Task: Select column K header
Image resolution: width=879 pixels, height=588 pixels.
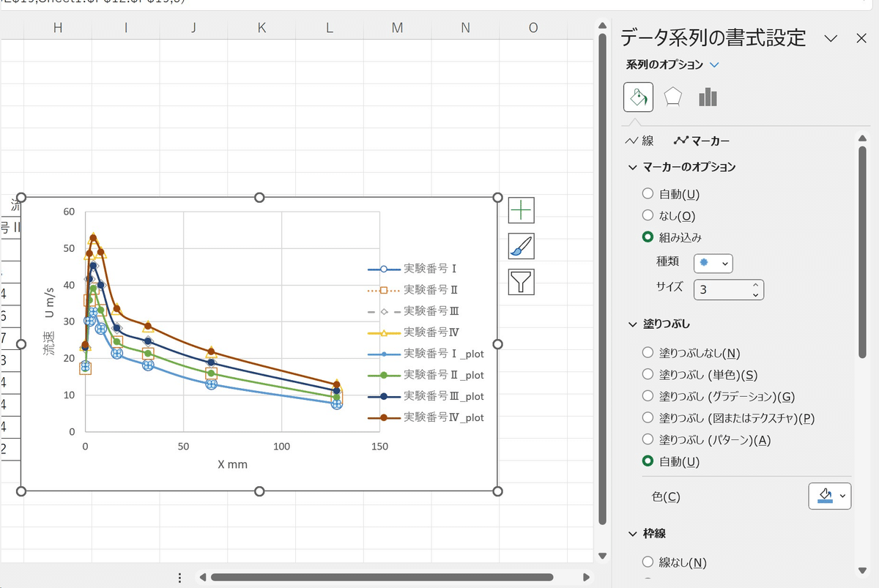Action: coord(262,28)
